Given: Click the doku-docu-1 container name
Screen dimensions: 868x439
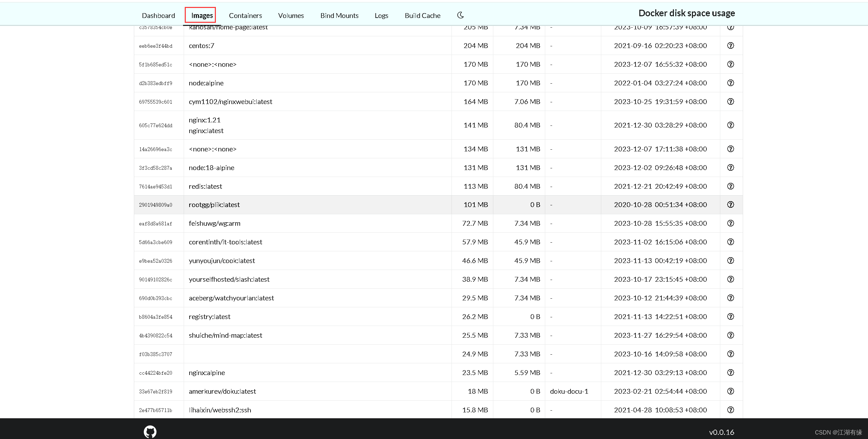Looking at the screenshot, I should tap(569, 391).
